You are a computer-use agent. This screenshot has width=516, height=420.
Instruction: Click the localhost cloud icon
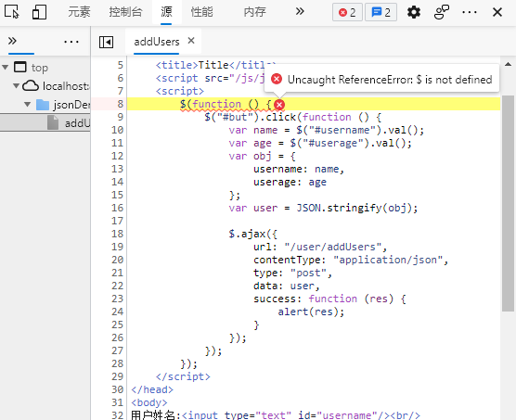tap(31, 85)
